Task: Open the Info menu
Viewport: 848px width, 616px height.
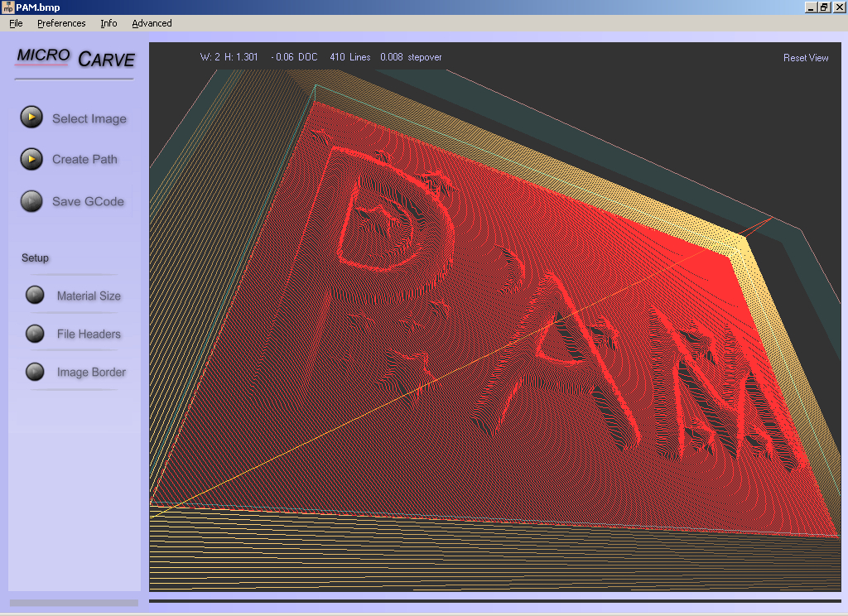Action: coord(108,23)
